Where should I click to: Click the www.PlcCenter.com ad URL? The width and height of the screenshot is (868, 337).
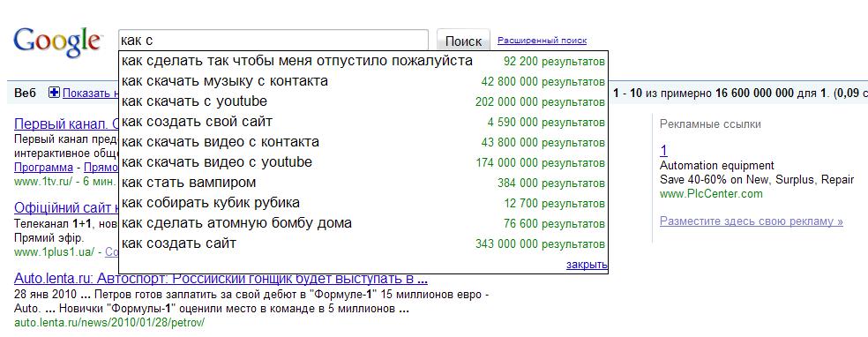(x=711, y=194)
